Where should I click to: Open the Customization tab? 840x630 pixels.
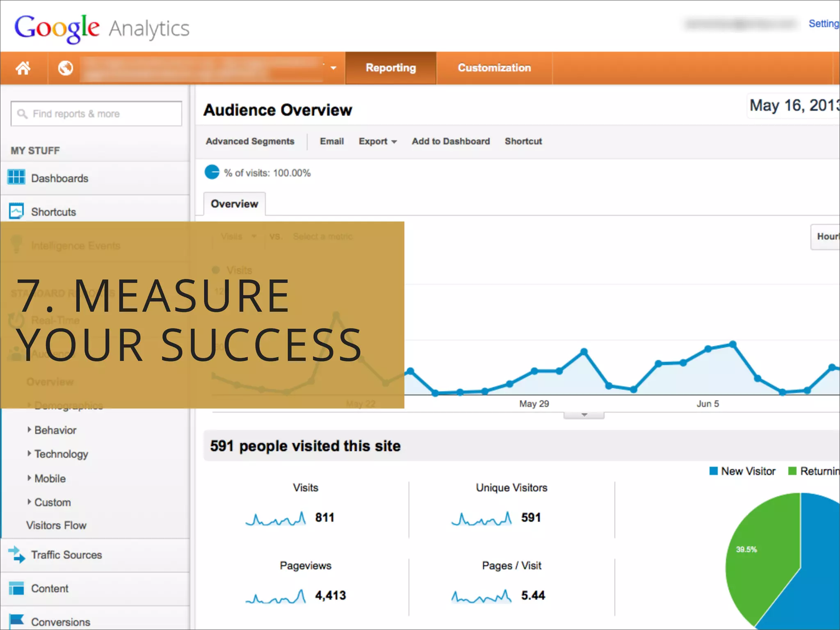coord(494,68)
